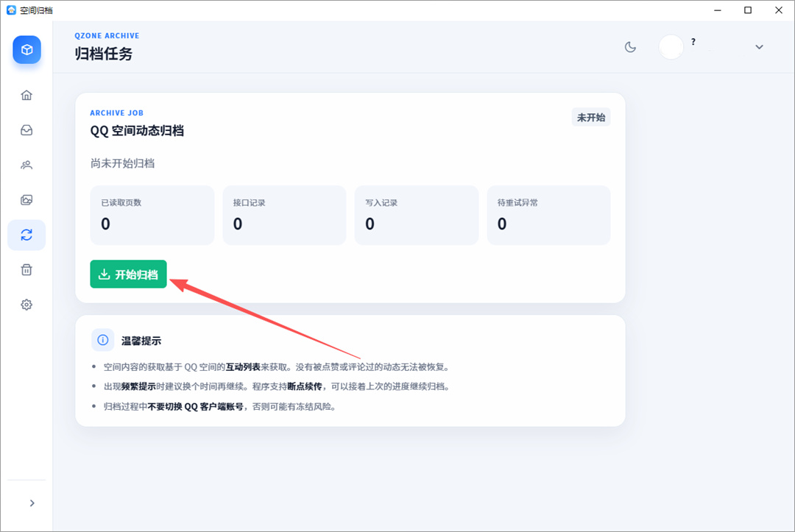
Task: Click the 空间归档 window title icon
Action: [x=10, y=10]
